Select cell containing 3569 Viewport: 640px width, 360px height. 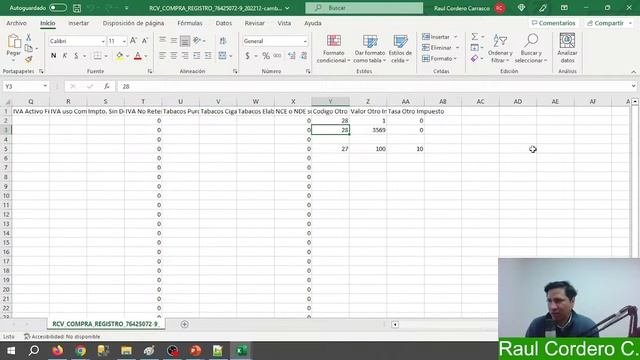pyautogui.click(x=368, y=130)
